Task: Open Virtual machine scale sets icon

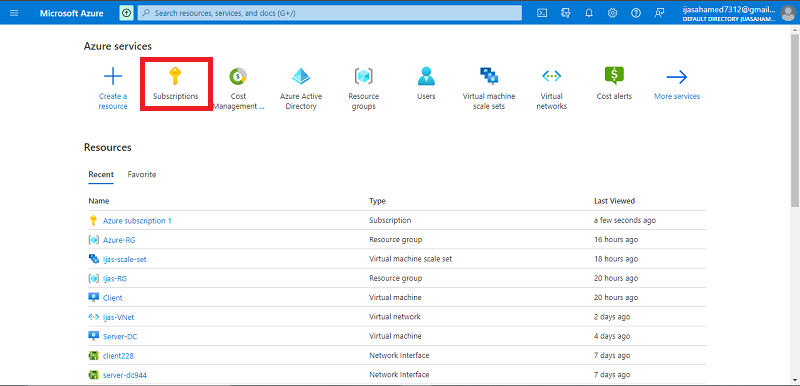Action: click(489, 76)
